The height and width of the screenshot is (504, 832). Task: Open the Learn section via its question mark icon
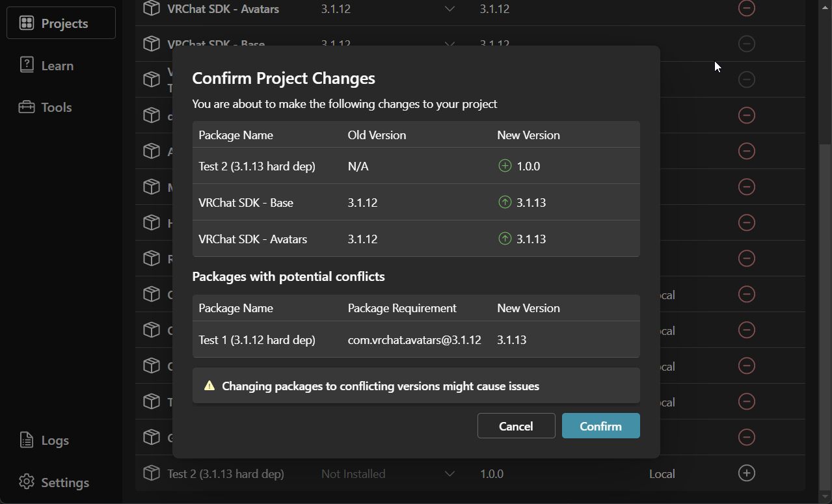tap(26, 65)
